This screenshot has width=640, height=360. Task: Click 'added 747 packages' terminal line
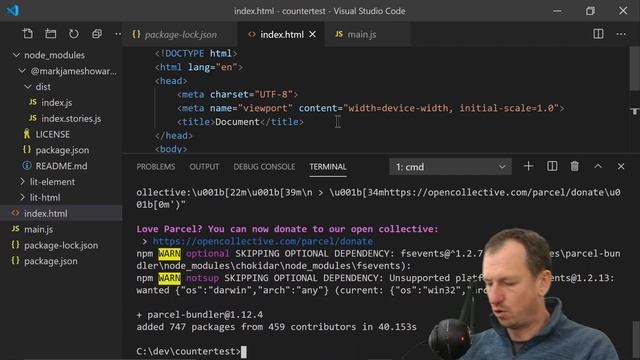coord(276,327)
